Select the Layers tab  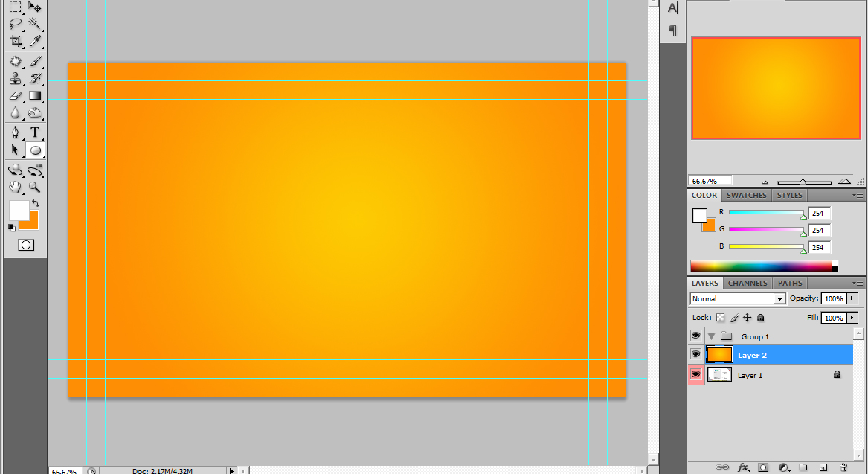coord(704,283)
